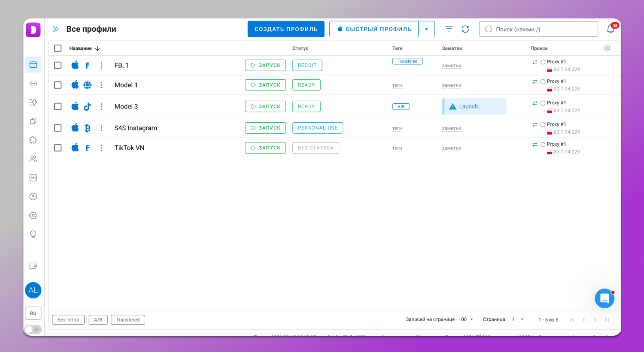Click the notifications bell icon

611,29
